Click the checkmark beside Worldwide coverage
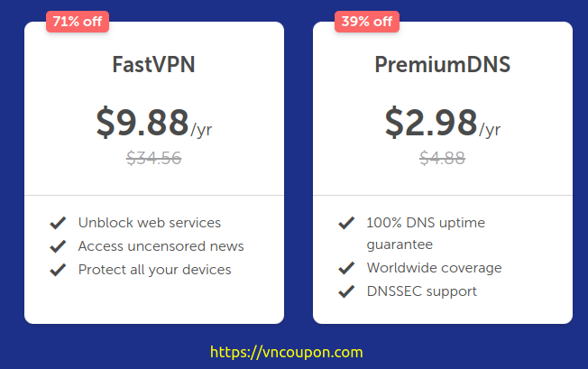 pos(346,268)
